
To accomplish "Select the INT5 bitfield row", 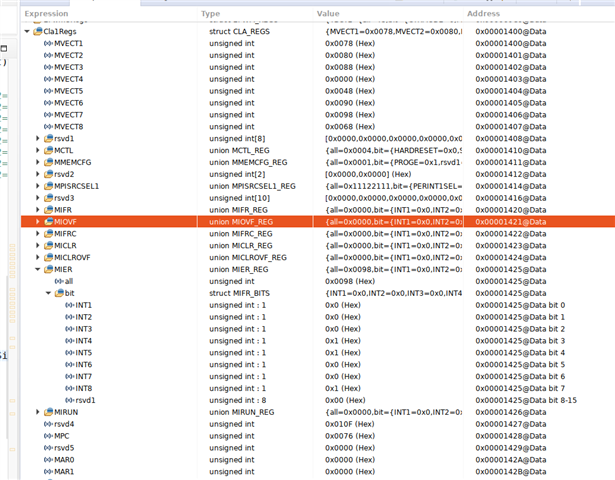I will pyautogui.click(x=318, y=353).
